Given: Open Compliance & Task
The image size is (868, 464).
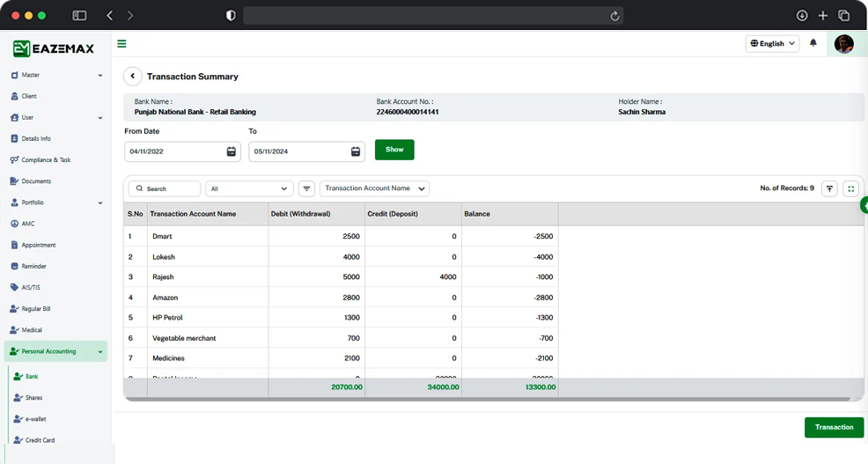Looking at the screenshot, I should (x=56, y=160).
